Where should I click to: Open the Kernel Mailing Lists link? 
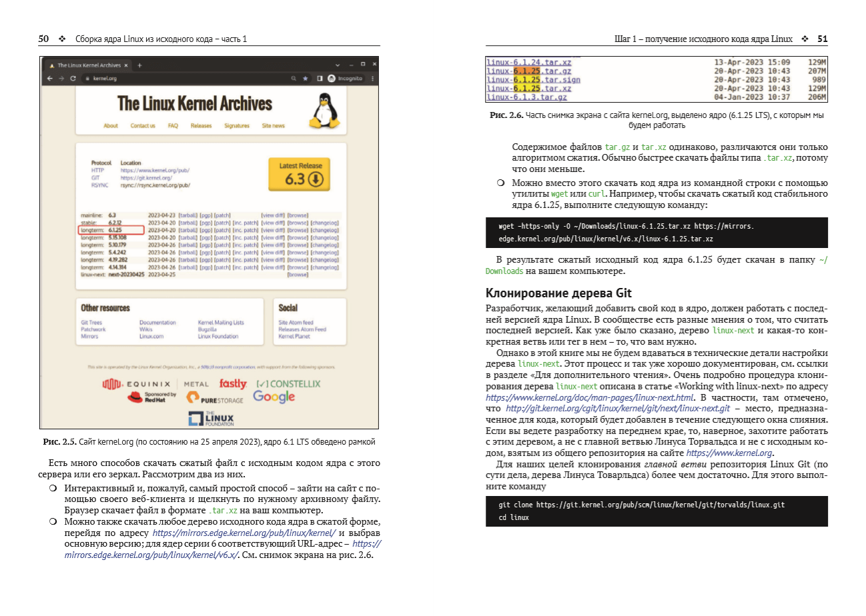click(x=221, y=323)
